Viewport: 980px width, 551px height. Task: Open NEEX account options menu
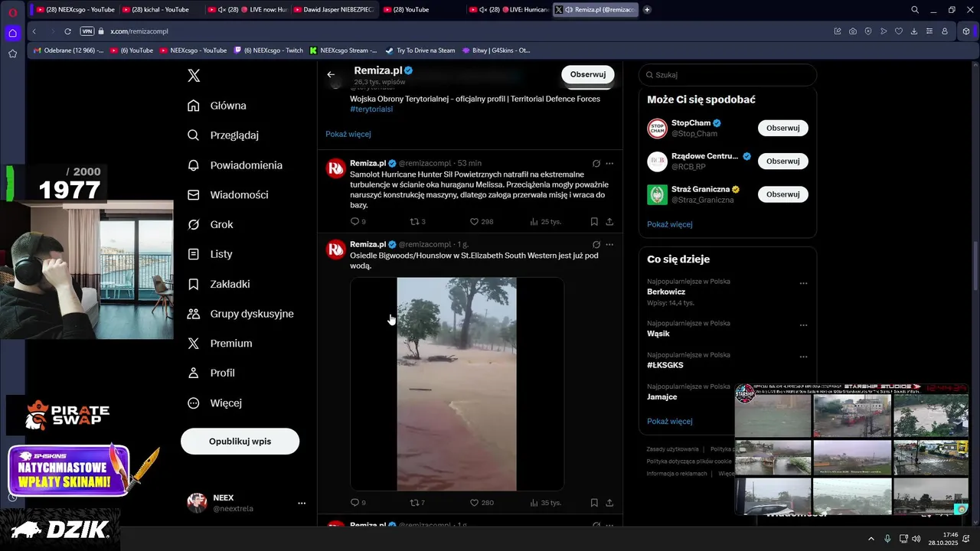pyautogui.click(x=302, y=503)
